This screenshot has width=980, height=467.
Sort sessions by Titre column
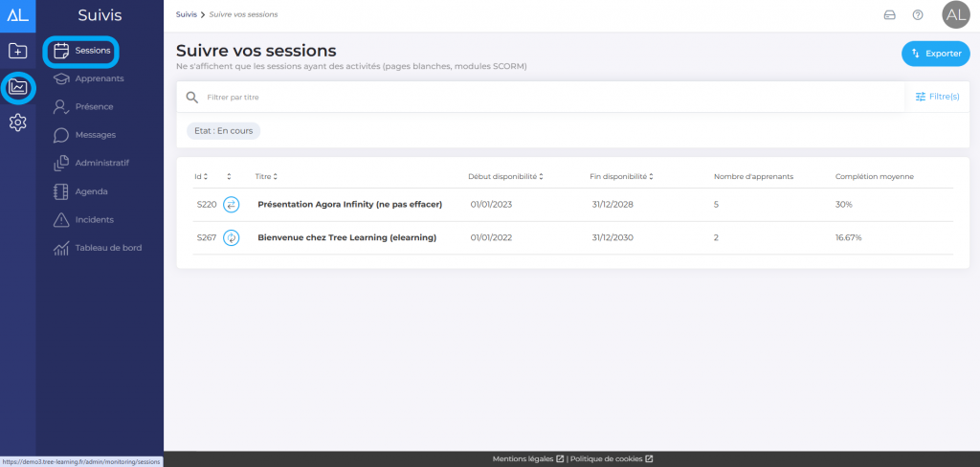[x=266, y=177]
